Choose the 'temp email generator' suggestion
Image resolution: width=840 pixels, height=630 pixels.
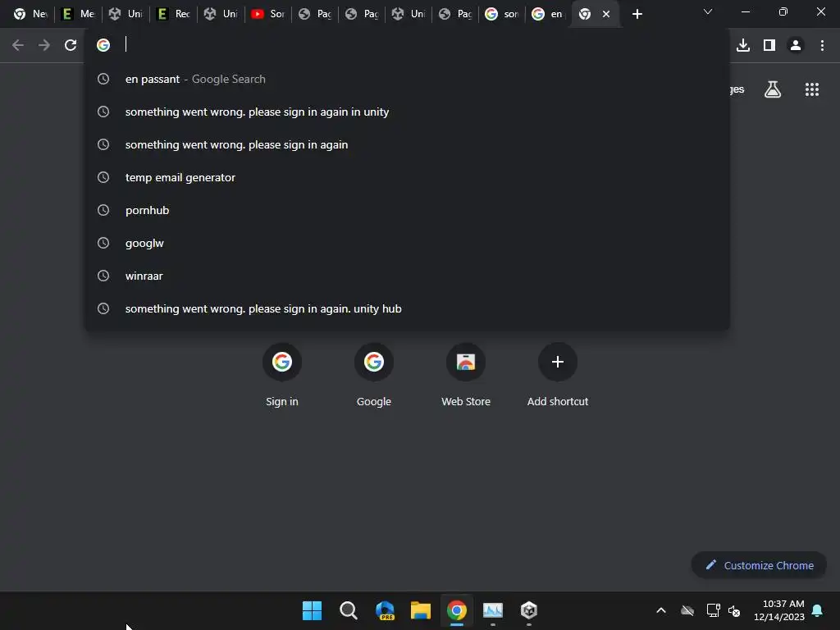(407, 177)
